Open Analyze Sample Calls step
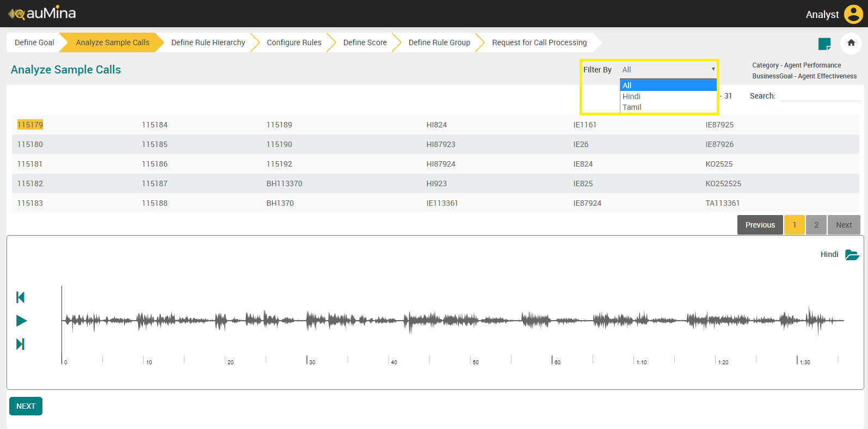 point(112,42)
